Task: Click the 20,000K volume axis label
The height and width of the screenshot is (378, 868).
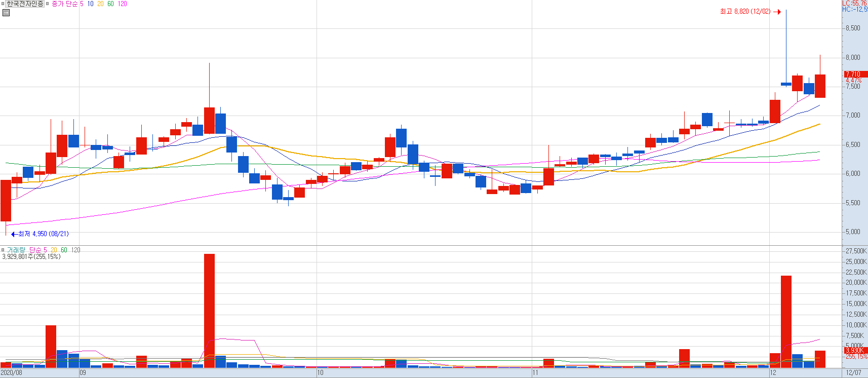Action: (856, 283)
